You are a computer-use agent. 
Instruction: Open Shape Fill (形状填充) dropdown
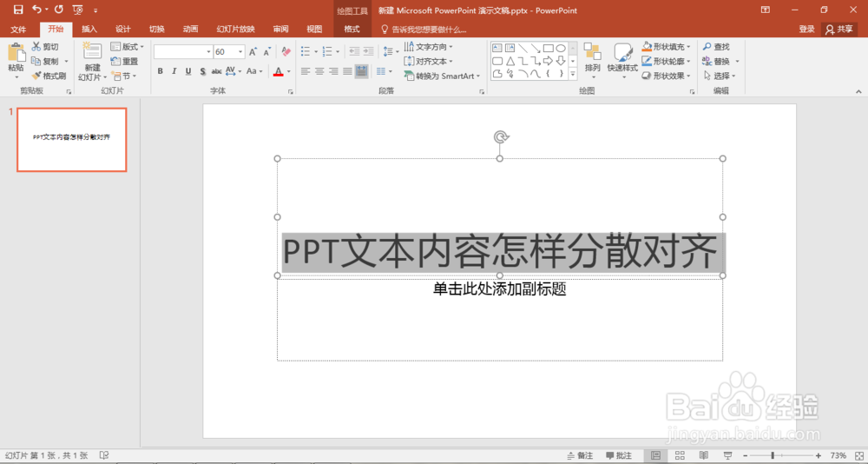[667, 47]
